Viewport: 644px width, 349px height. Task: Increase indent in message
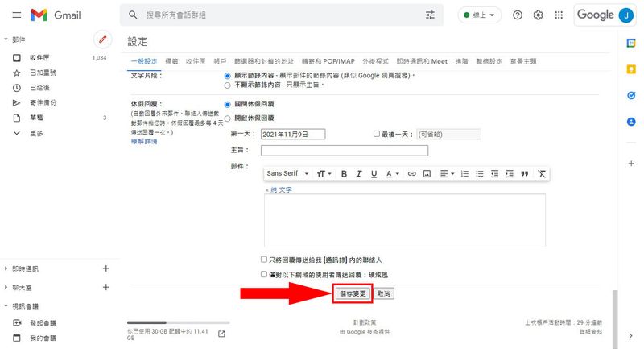tap(510, 174)
